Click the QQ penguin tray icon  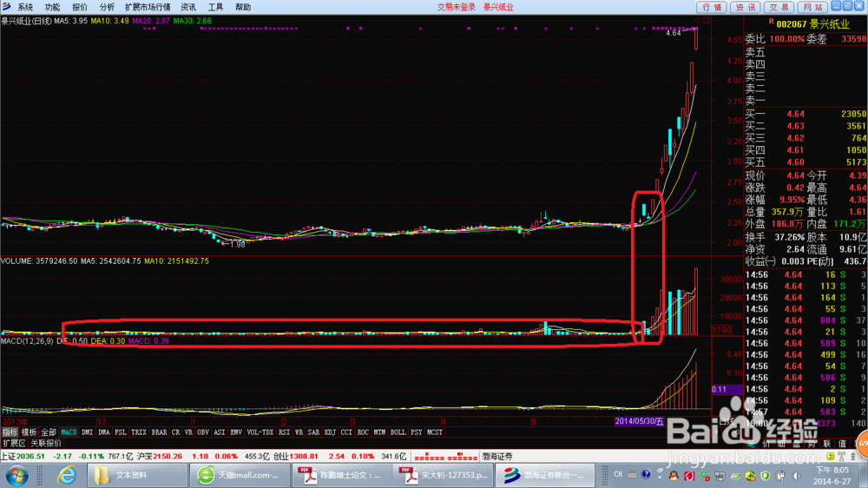674,476
